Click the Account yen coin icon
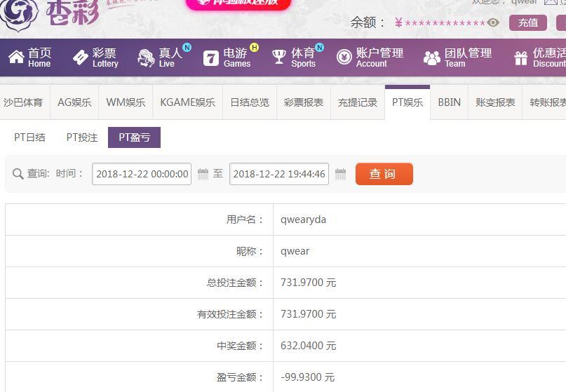 coord(344,57)
